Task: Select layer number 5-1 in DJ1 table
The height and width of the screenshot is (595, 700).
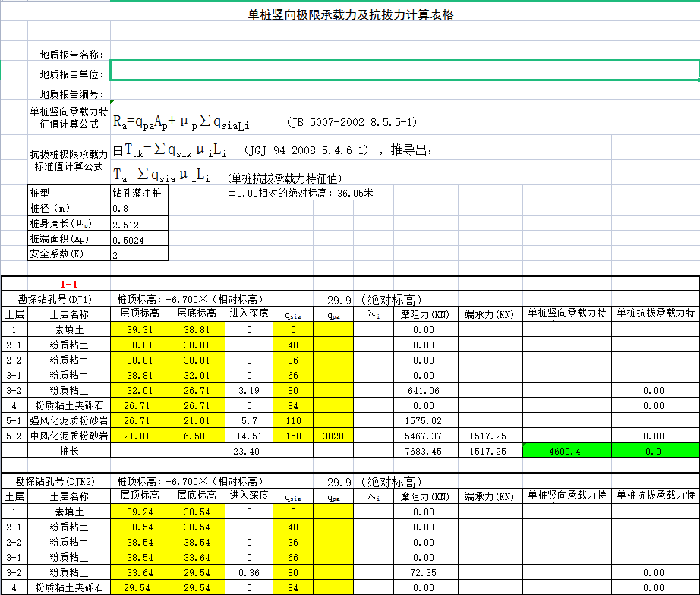Action: (x=14, y=420)
